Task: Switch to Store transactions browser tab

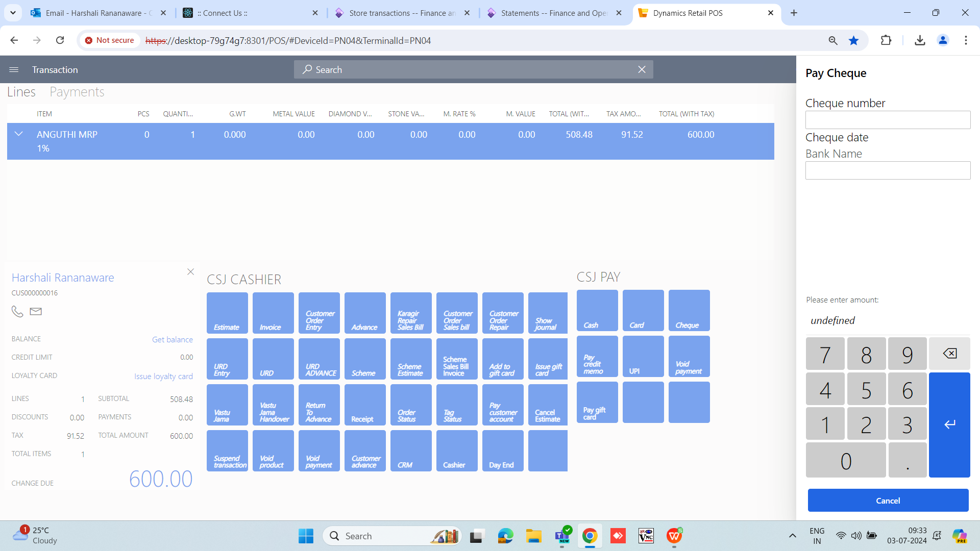Action: tap(402, 13)
